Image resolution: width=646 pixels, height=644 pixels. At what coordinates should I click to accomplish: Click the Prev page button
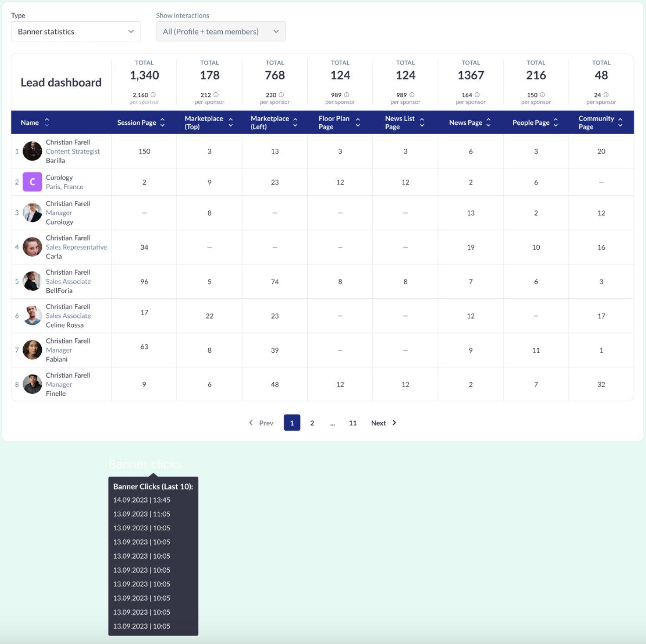point(261,423)
